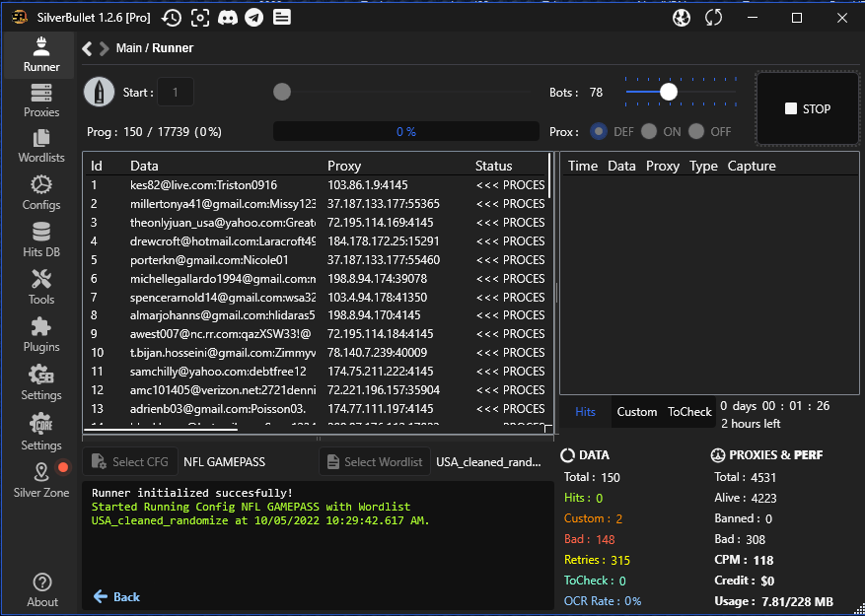Click the Capture column header
Image resolution: width=865 pixels, height=616 pixels.
click(x=752, y=166)
